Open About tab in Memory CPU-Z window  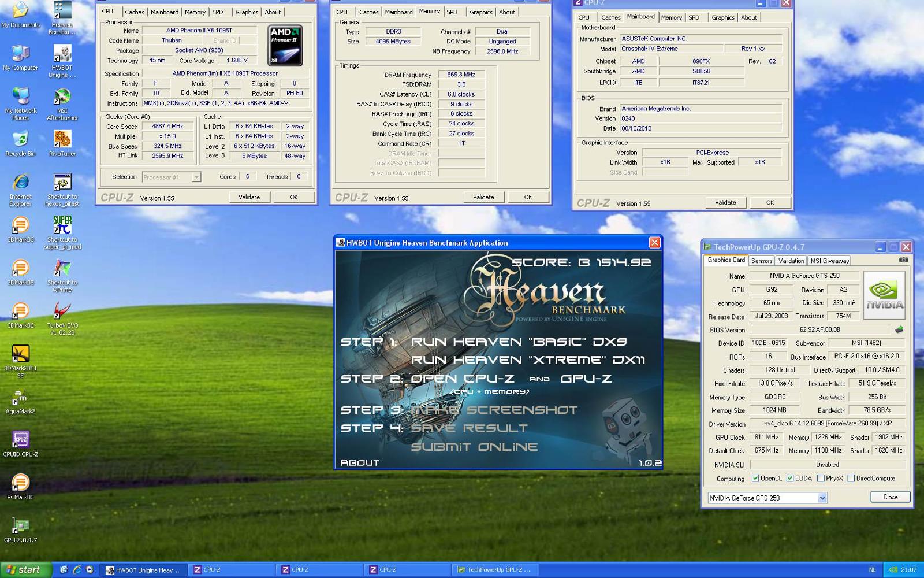tap(506, 12)
